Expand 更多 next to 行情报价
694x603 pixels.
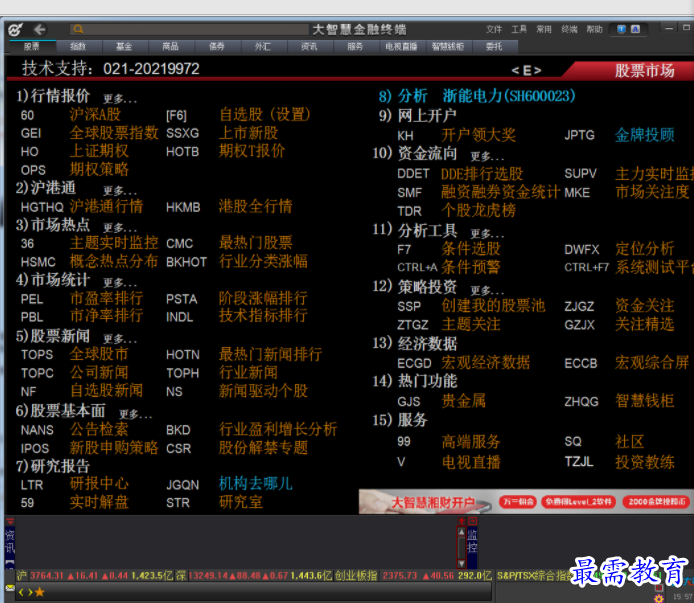coord(120,98)
